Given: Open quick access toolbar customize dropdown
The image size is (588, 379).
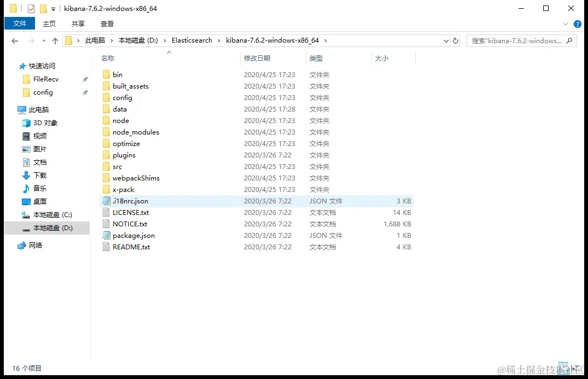Looking at the screenshot, I should 53,9.
